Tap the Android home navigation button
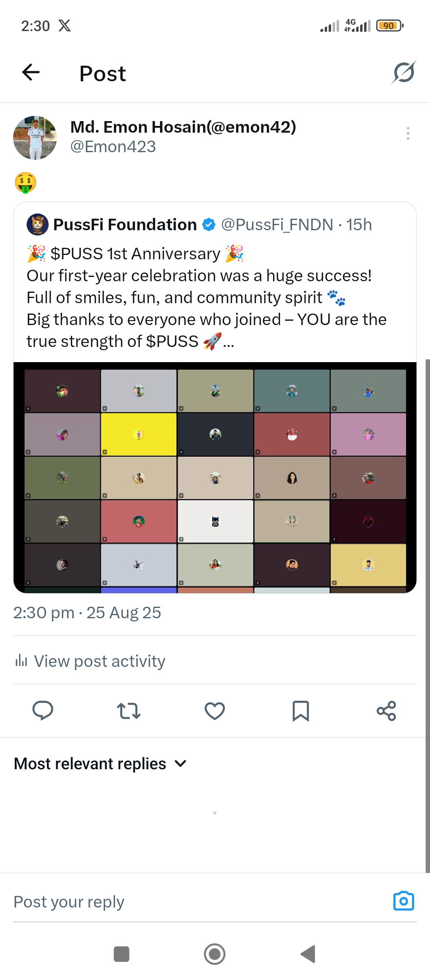430x980 pixels. click(x=215, y=954)
